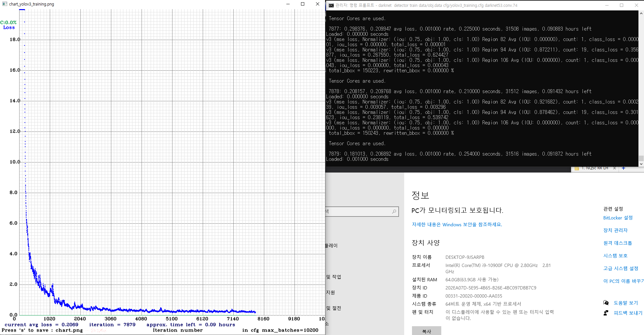Screen dimensions: 644x335
Task: Open BitLocker settings link
Action: 618,218
